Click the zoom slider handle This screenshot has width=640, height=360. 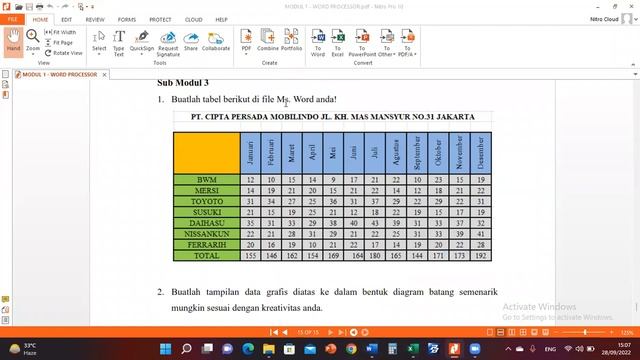[x=585, y=332]
